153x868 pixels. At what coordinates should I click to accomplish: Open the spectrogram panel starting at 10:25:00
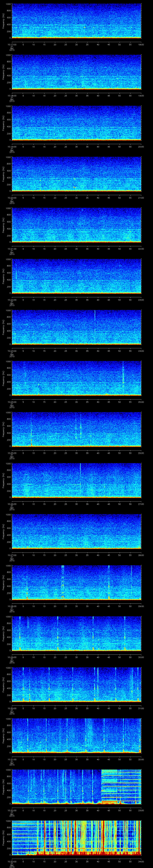(x=76, y=429)
